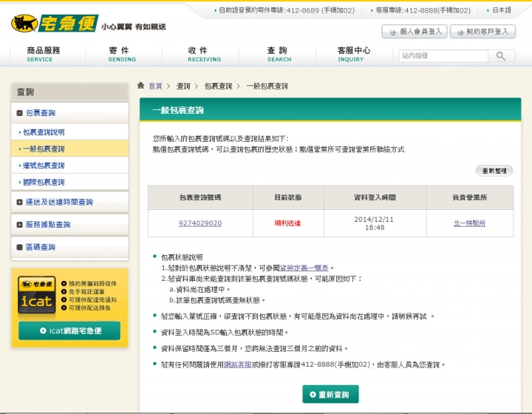The width and height of the screenshot is (532, 414).
Task: Open the 客服中心 INQUIRY menu
Action: (x=353, y=54)
